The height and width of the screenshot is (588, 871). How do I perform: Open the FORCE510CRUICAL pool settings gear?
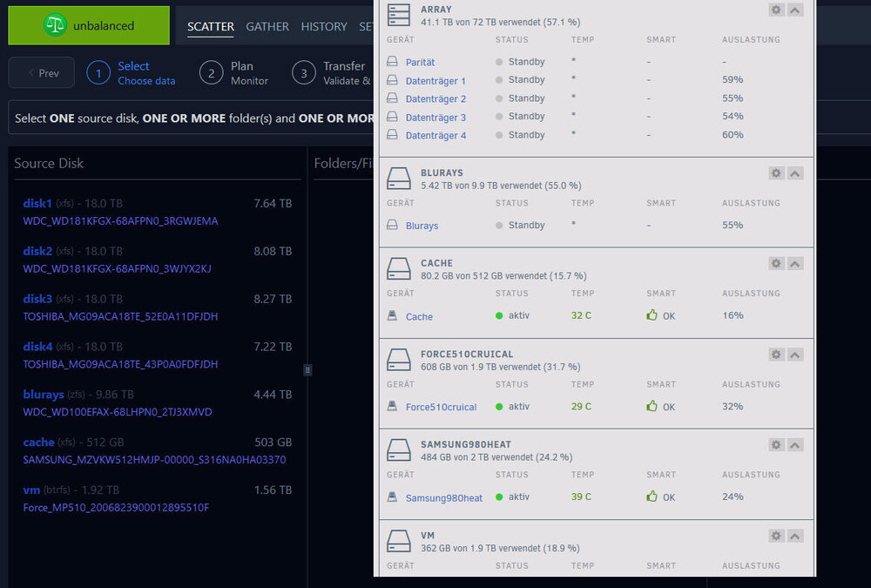point(776,354)
